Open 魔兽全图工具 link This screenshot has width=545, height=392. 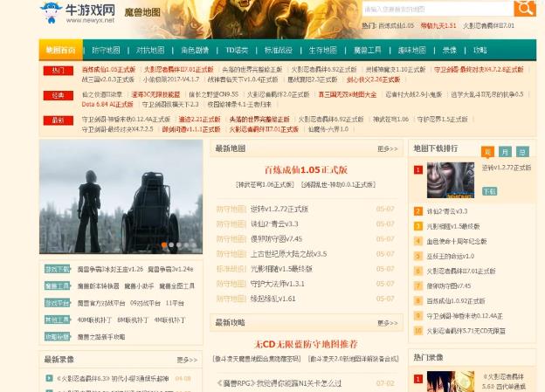tap(177, 286)
